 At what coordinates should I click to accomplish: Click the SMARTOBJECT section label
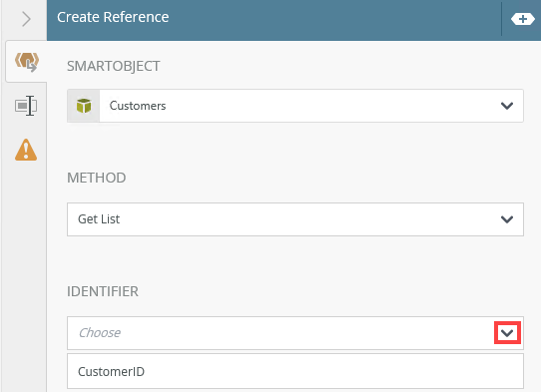pyautogui.click(x=113, y=66)
